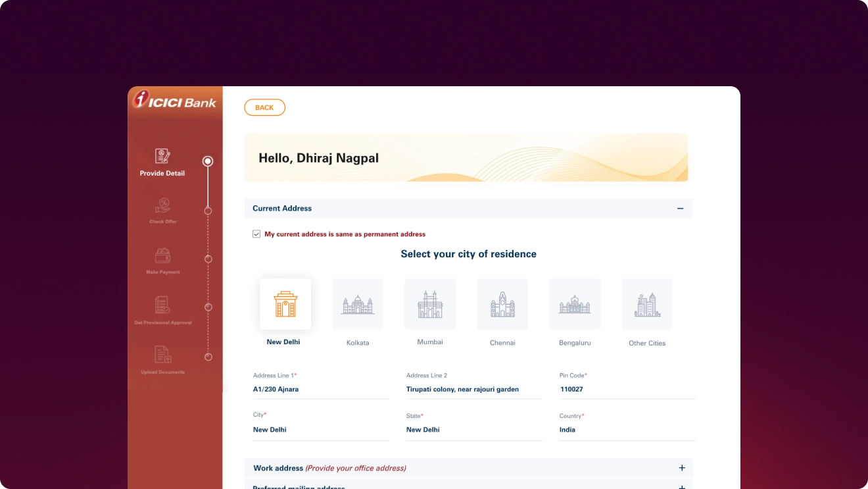Screen dimensions: 868x489
Task: Select the Provide Detail step icon
Action: click(x=162, y=156)
